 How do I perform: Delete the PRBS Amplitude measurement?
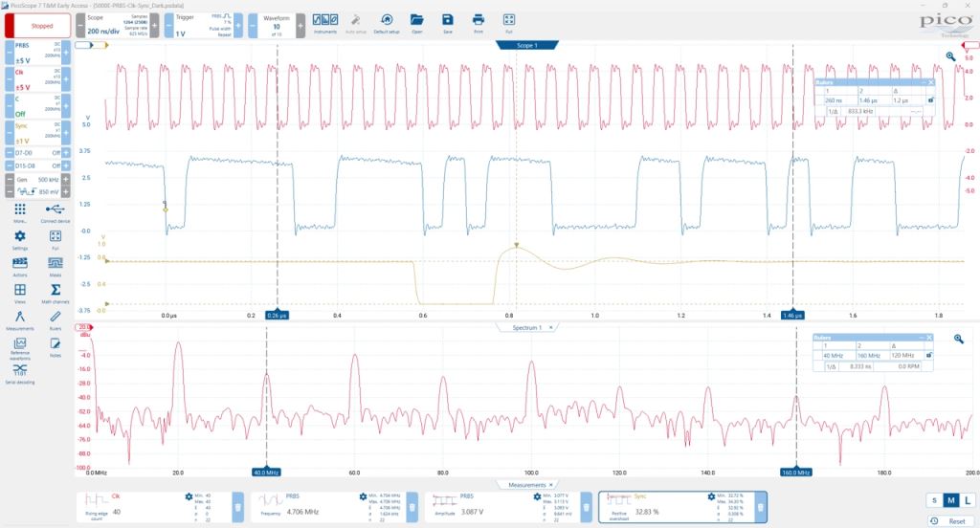click(587, 507)
